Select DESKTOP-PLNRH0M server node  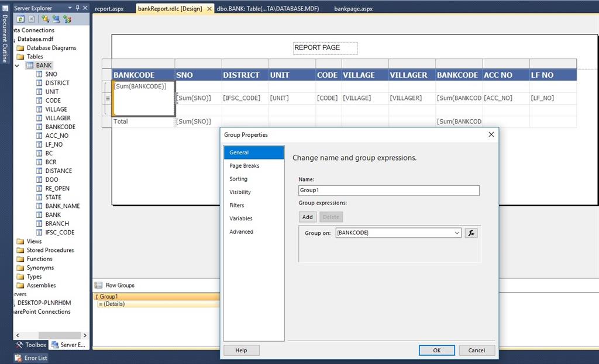(44, 303)
